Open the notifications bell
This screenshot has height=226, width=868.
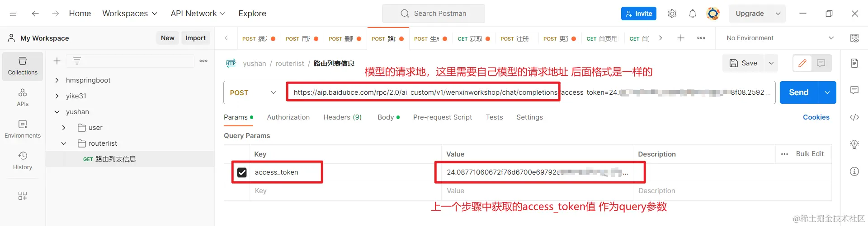click(693, 14)
